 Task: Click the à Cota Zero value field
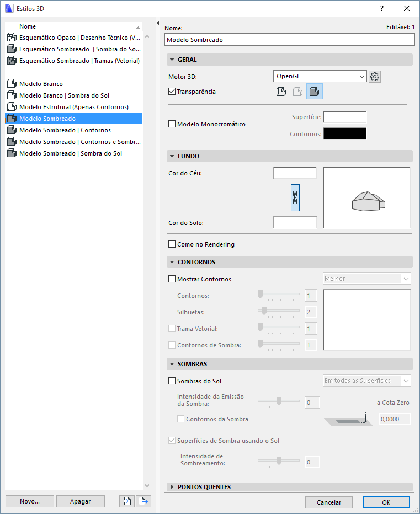point(395,419)
